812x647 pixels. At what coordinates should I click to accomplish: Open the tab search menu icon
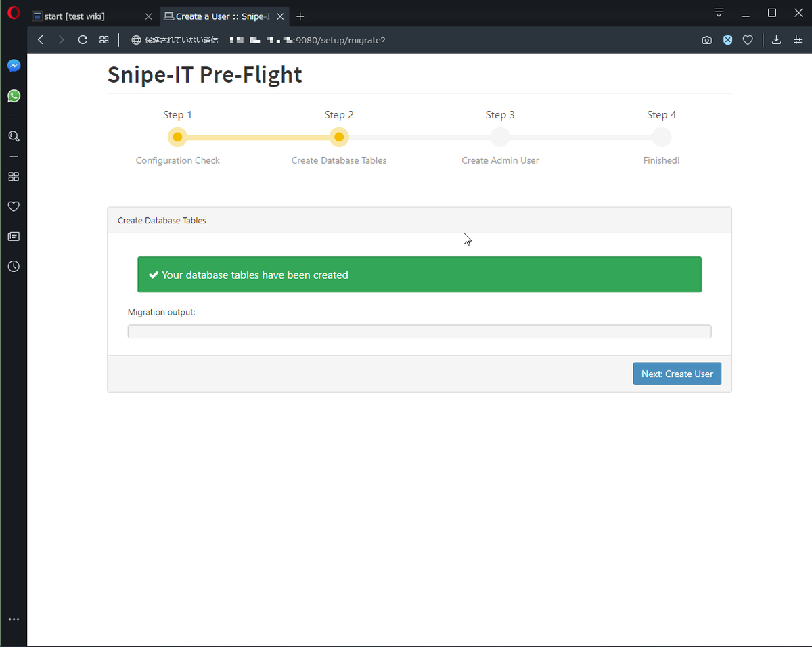click(719, 13)
